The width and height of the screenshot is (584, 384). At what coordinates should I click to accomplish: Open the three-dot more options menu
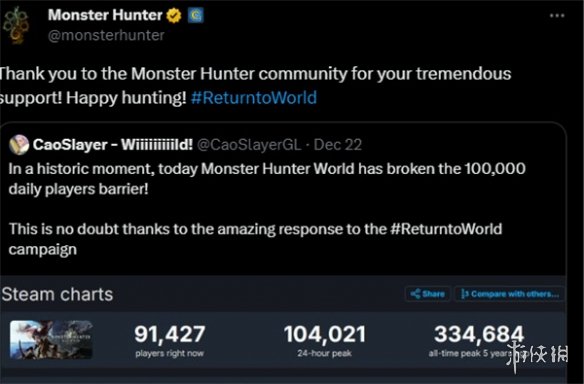[557, 16]
